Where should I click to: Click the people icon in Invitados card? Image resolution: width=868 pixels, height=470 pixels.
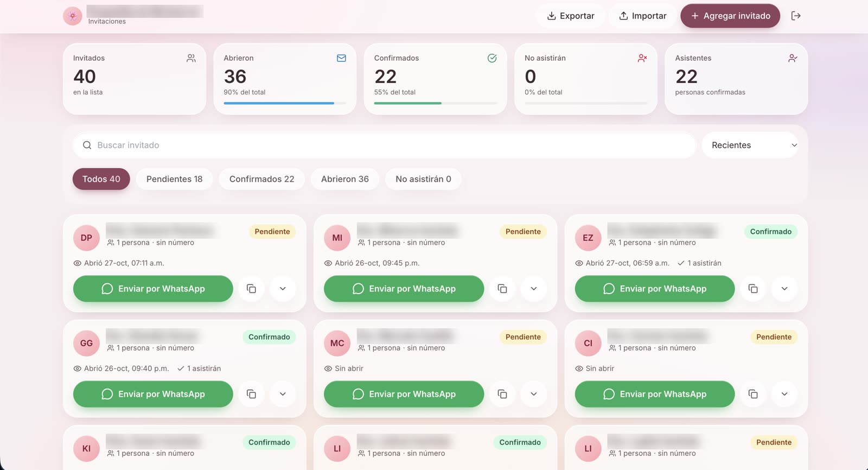coord(191,58)
